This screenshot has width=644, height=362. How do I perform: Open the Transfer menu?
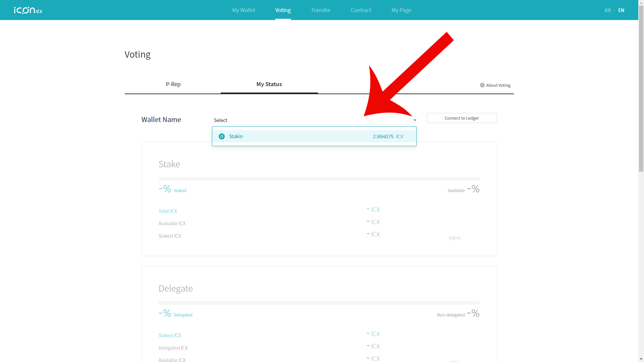[x=320, y=10]
